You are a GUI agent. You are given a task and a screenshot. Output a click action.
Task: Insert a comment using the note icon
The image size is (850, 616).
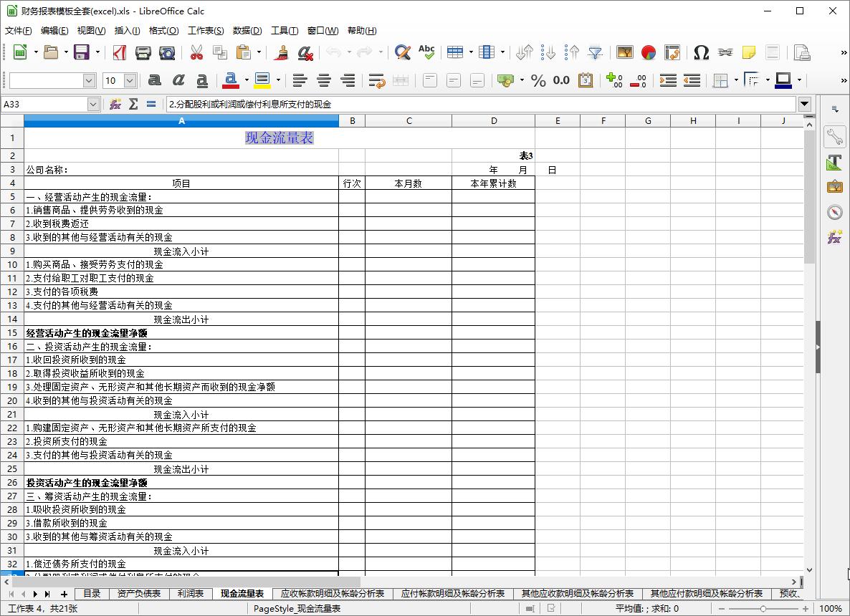[x=748, y=52]
